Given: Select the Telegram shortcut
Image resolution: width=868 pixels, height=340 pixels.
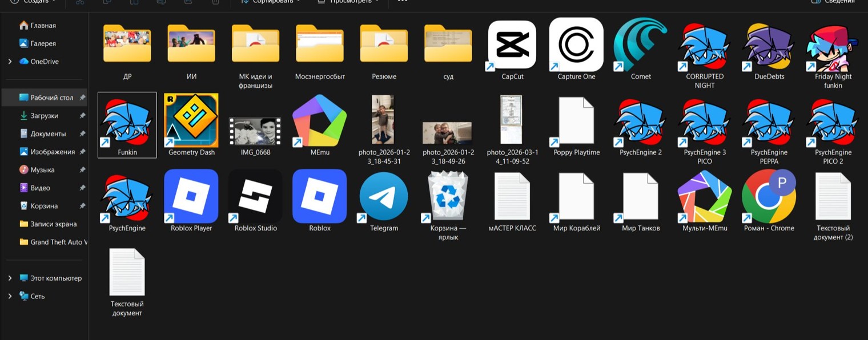Looking at the screenshot, I should pos(384,201).
